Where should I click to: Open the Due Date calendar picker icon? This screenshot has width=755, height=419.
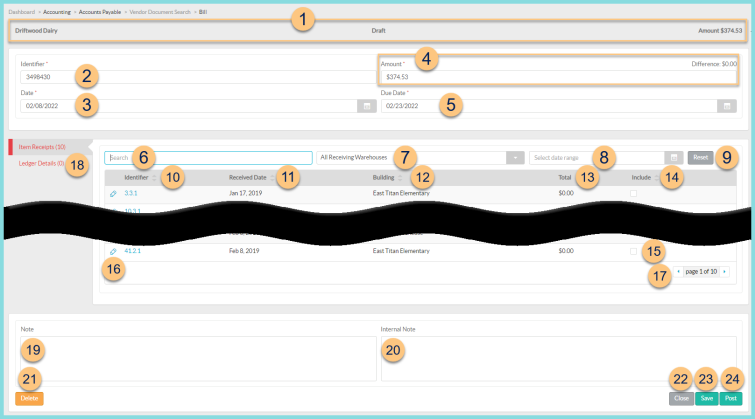[727, 106]
